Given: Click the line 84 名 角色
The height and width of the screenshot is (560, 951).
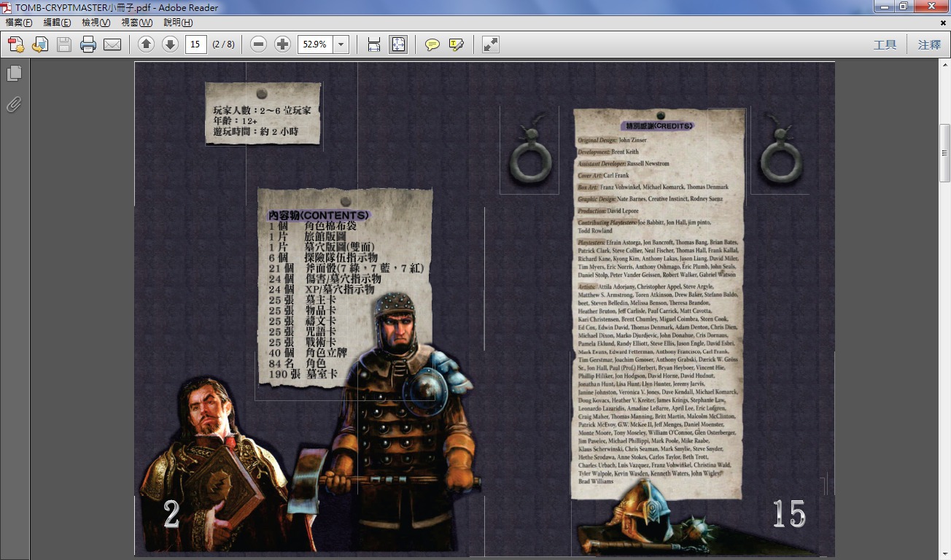Looking at the screenshot, I should (x=297, y=363).
